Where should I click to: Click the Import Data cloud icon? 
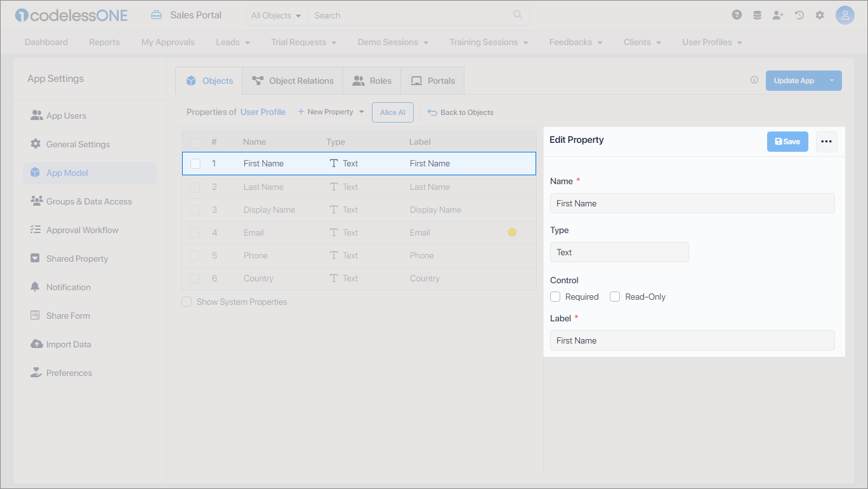(x=36, y=344)
